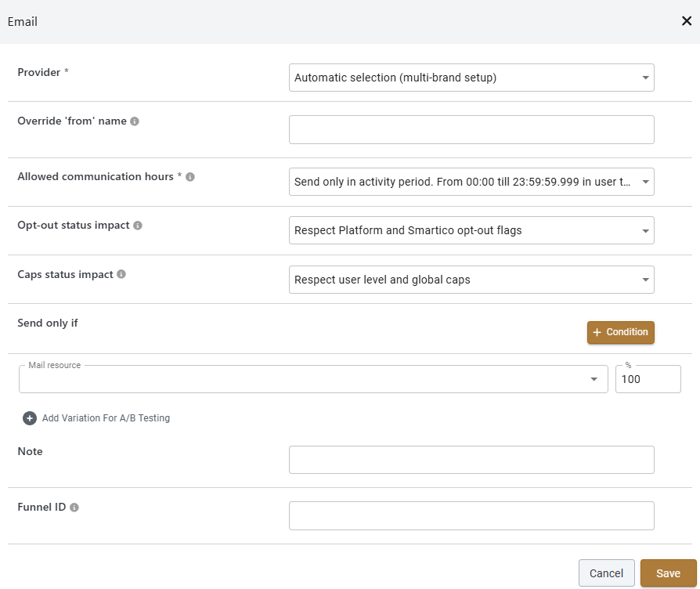
Task: Click Add Variation For A/B Testing link
Action: [x=106, y=418]
